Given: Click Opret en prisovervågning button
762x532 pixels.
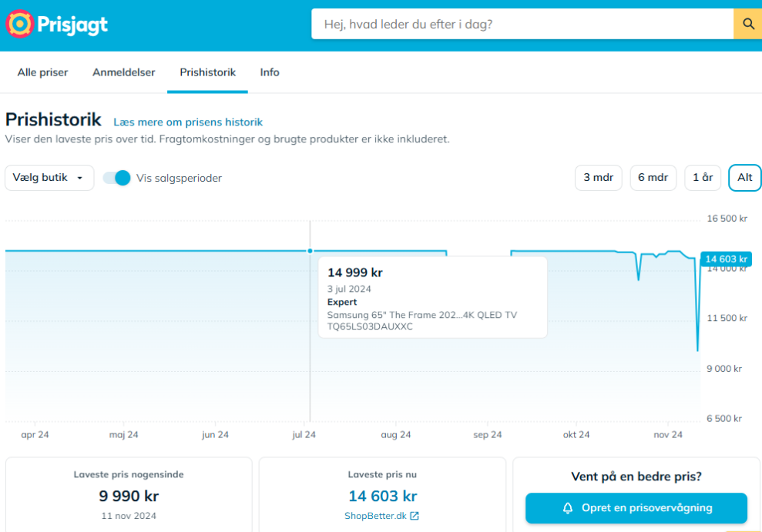Looking at the screenshot, I should click(636, 508).
